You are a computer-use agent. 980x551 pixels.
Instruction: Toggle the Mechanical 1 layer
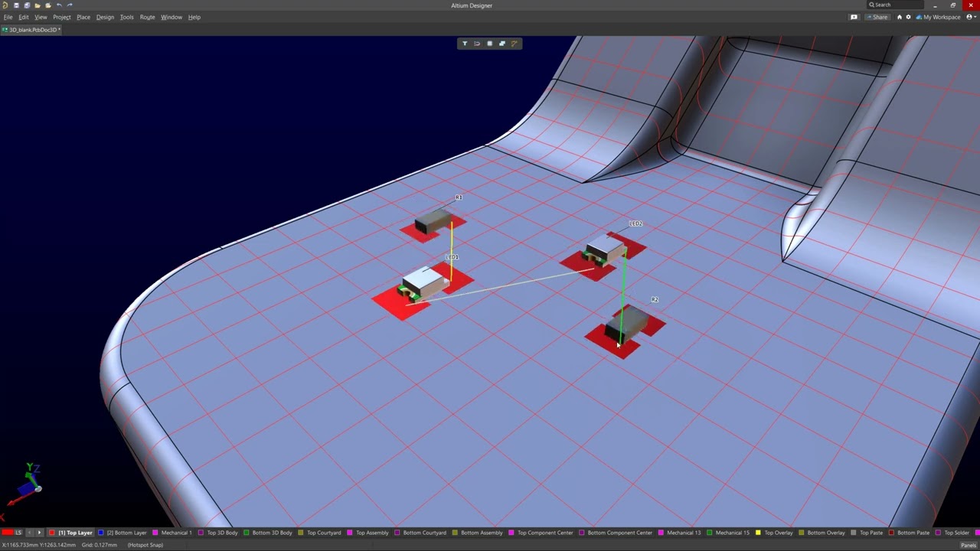[x=175, y=533]
